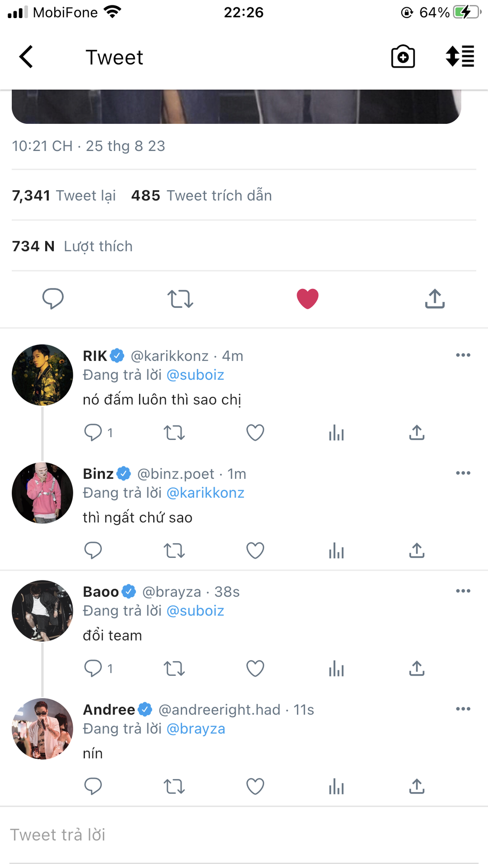
Task: Share Binz's reply
Action: [417, 551]
